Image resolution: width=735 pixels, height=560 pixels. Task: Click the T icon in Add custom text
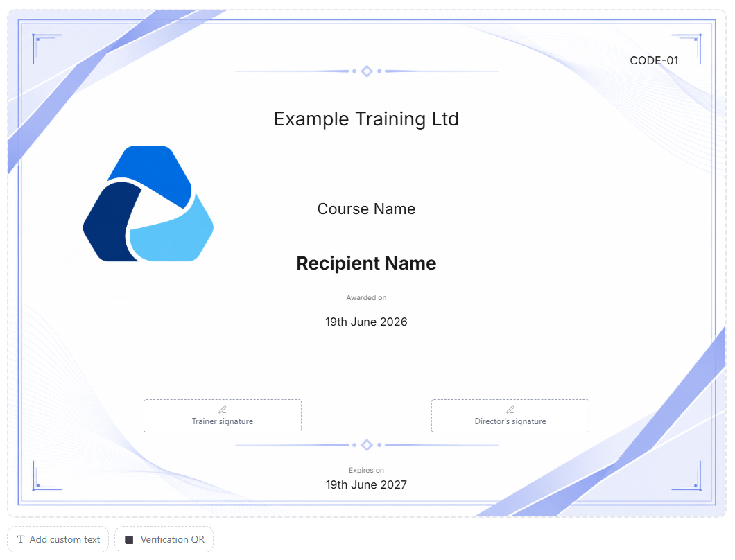(x=21, y=539)
